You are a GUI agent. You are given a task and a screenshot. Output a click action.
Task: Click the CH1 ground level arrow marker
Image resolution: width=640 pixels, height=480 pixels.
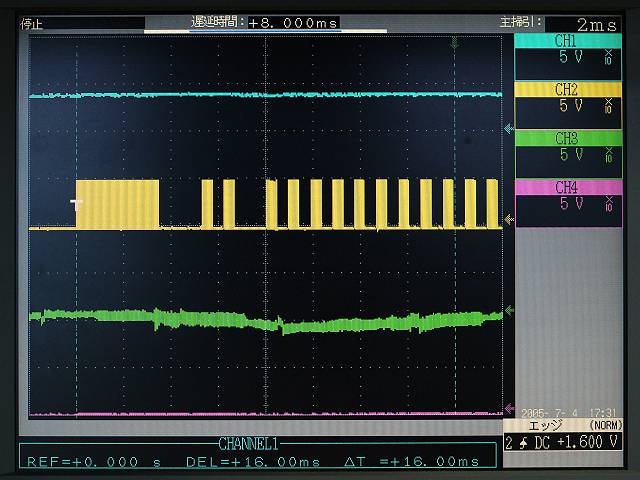tap(509, 128)
